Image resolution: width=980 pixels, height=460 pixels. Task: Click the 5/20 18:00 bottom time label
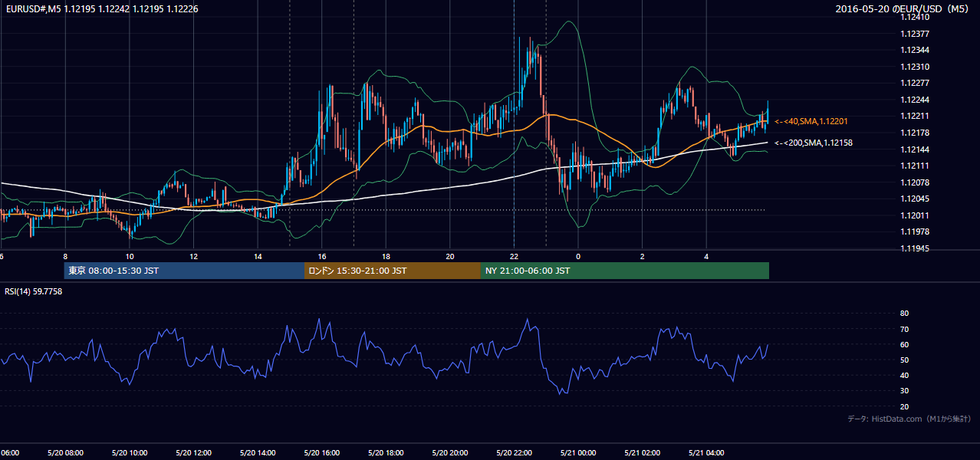coord(386,453)
